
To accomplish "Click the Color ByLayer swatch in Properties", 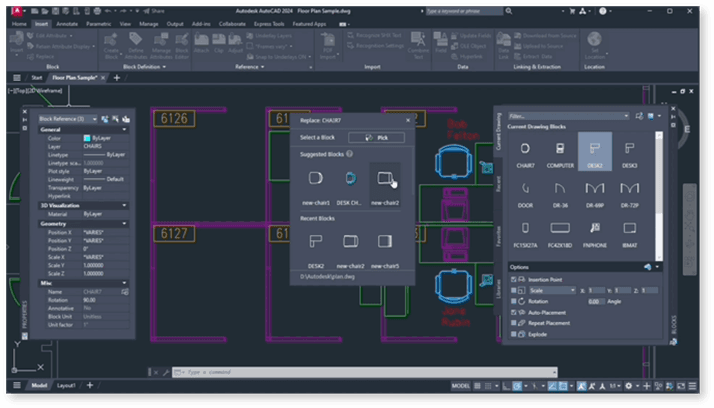I will 88,137.
